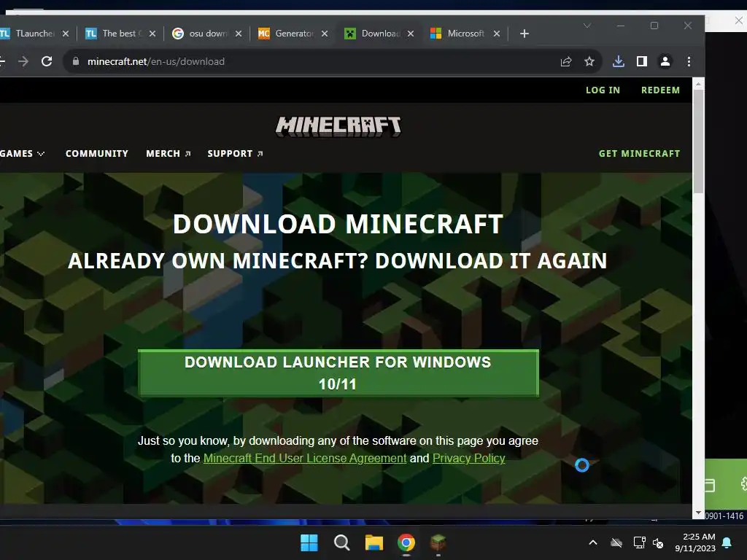747x560 pixels.
Task: Click the Chrome taskbar icon
Action: [x=406, y=542]
